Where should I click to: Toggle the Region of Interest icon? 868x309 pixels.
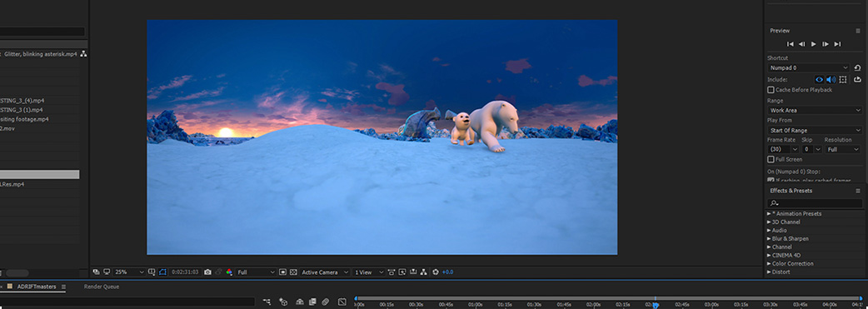[x=282, y=272]
